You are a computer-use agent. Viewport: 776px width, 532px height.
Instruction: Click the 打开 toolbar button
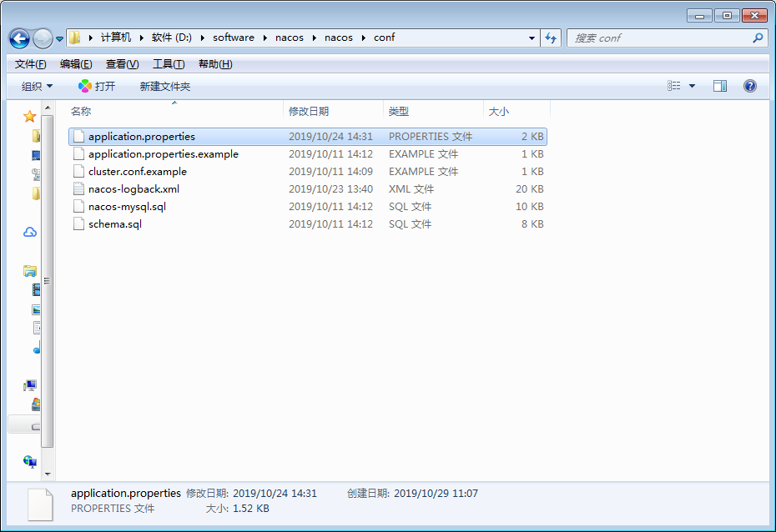pyautogui.click(x=97, y=87)
